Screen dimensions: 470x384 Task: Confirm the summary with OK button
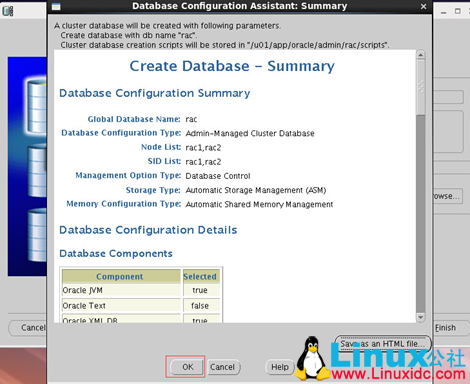point(187,367)
